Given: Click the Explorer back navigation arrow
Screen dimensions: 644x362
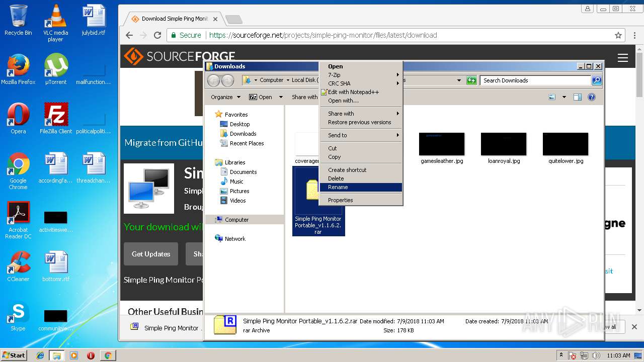Looking at the screenshot, I should click(213, 80).
